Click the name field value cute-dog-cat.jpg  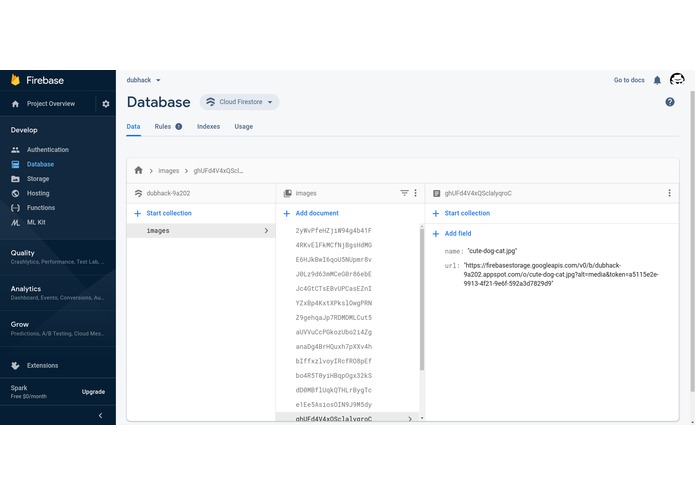(x=492, y=251)
